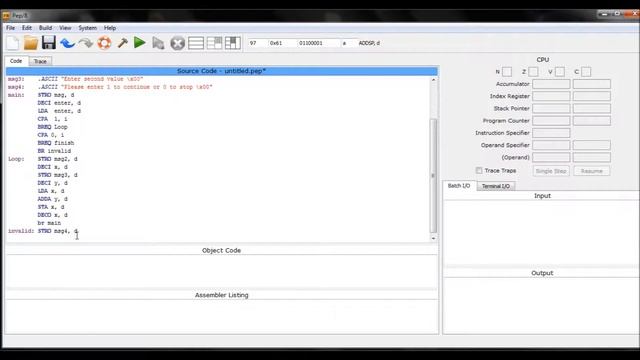Viewport: 640px width, 360px height.
Task: Switch to the Trace tab
Action: pyautogui.click(x=40, y=61)
